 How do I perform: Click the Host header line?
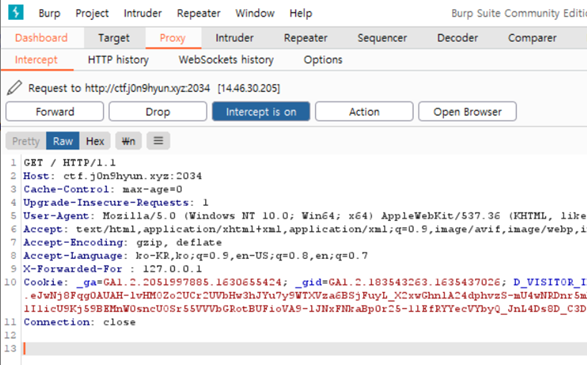point(112,176)
